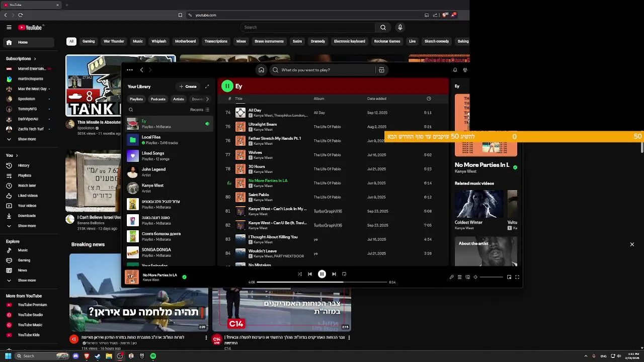The width and height of the screenshot is (644, 362).
Task: Close the Hebrew overlay with X
Action: click(632, 244)
